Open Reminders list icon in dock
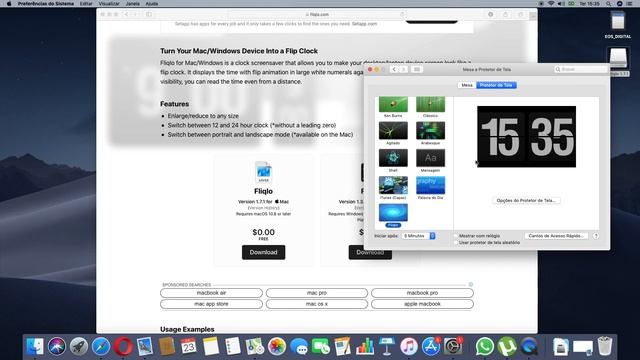This screenshot has width=640, height=360. tap(233, 347)
